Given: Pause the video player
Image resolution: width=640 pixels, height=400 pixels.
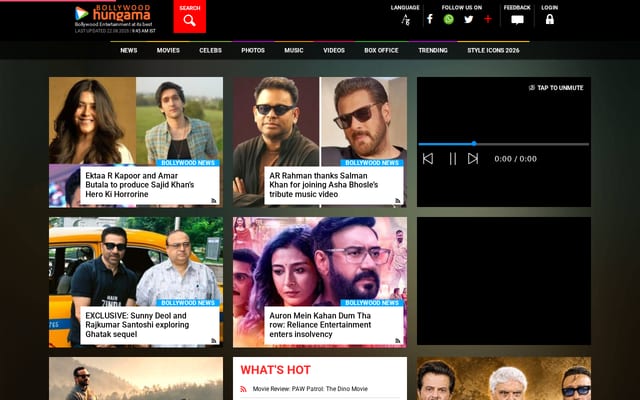Looking at the screenshot, I should tap(453, 159).
